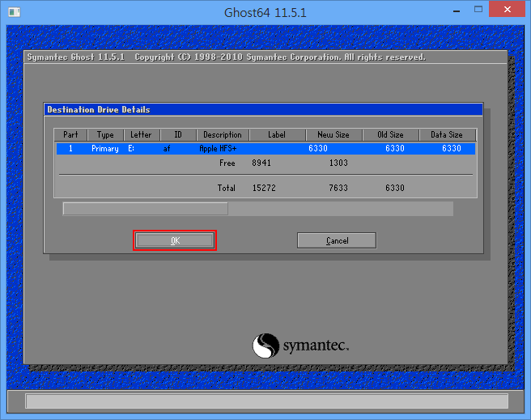Click the Part column header
This screenshot has width=531, height=420.
pos(70,134)
